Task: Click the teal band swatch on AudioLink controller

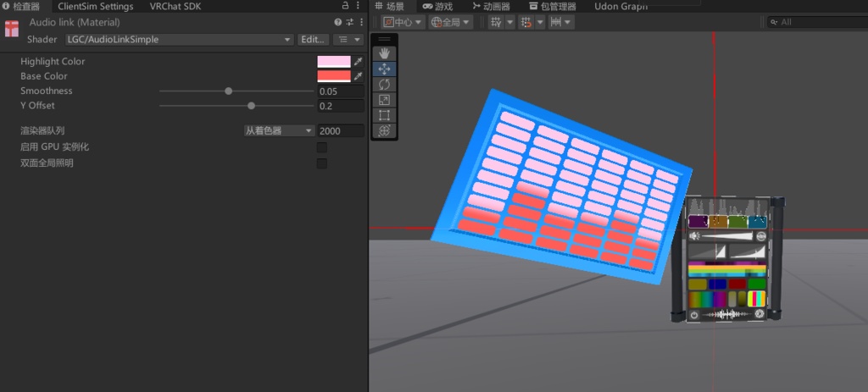Action: [757, 222]
